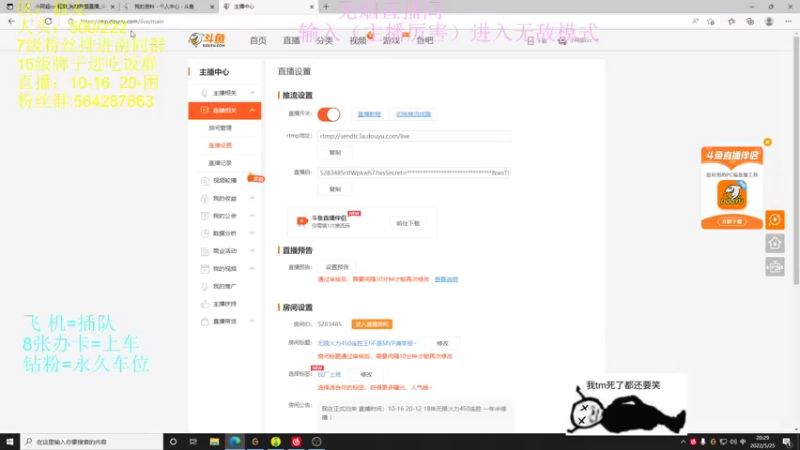
Task: Click the 主播相关 microphone icon
Action: point(205,93)
